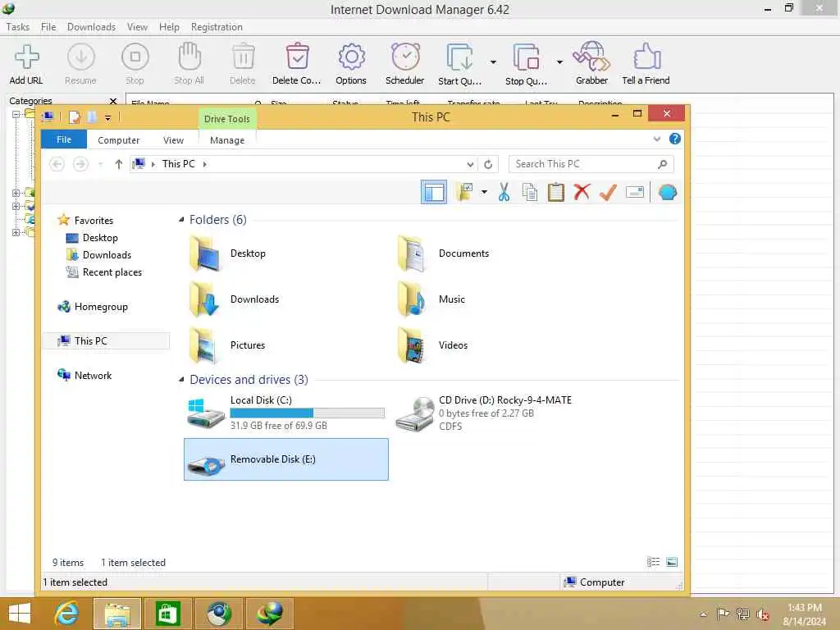Open the Tasks menu in IDM
The image size is (840, 630).
(18, 27)
